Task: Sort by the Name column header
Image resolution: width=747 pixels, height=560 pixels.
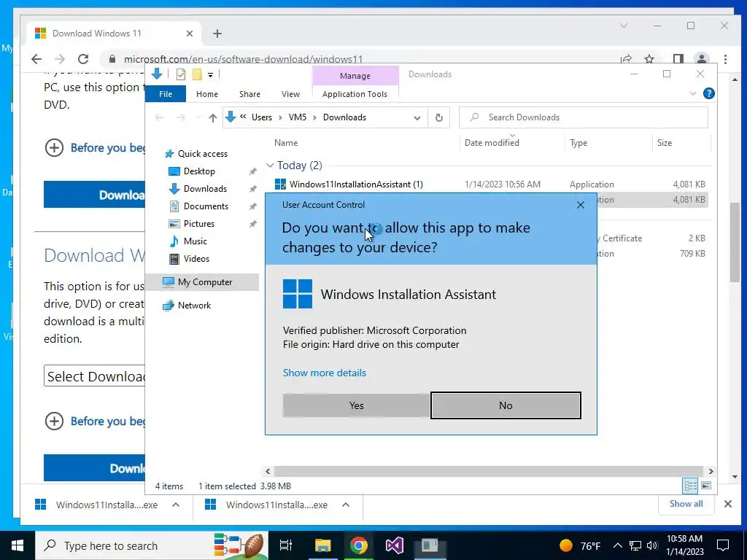Action: point(286,143)
